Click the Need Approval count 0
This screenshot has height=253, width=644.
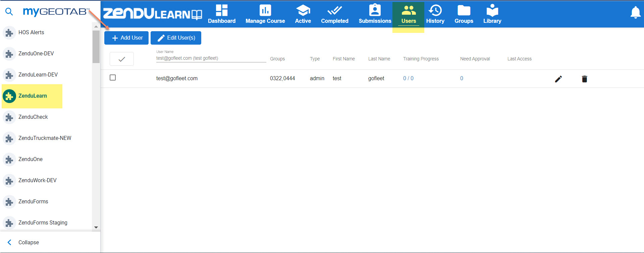(462, 78)
